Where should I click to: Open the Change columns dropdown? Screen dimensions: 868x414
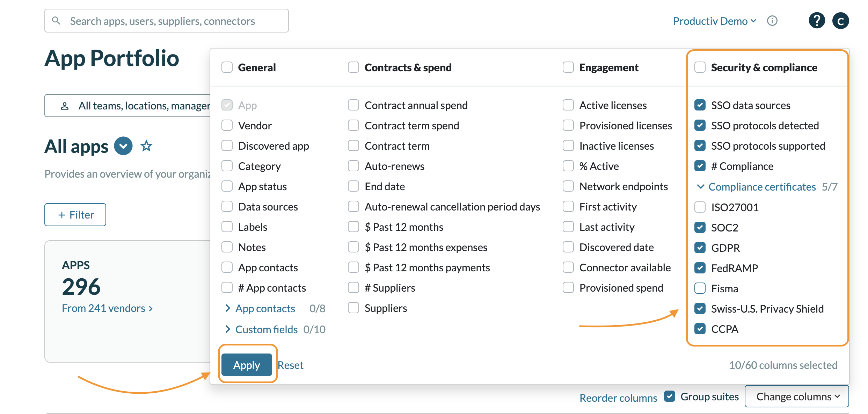tap(797, 397)
